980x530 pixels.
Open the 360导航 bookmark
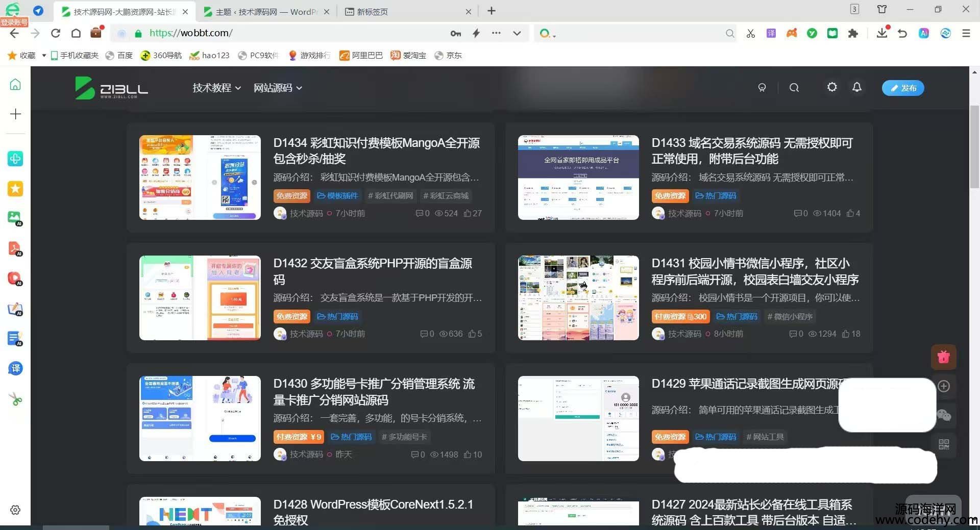click(161, 55)
